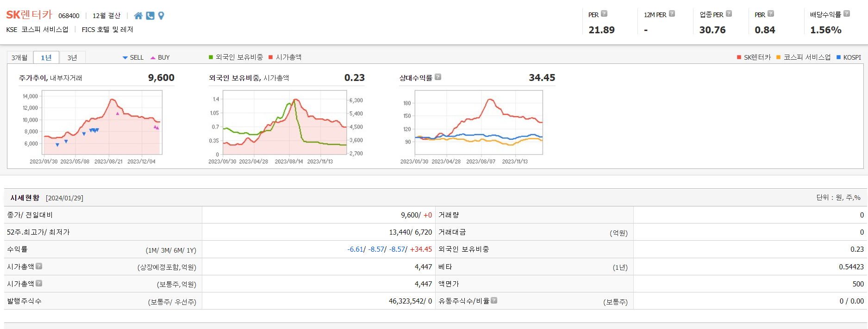Click the orange 코스피 서비스업 legend swatch
The image size is (868, 329).
click(x=779, y=57)
